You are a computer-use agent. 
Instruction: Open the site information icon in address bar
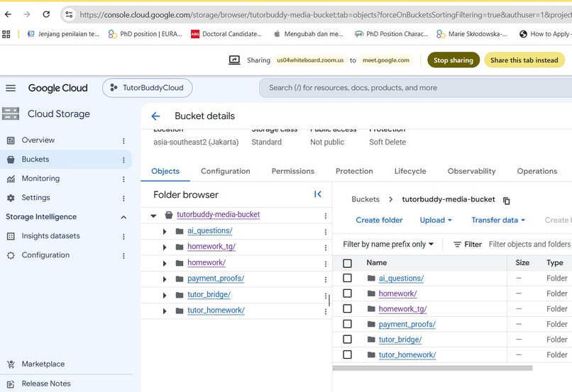tap(69, 15)
